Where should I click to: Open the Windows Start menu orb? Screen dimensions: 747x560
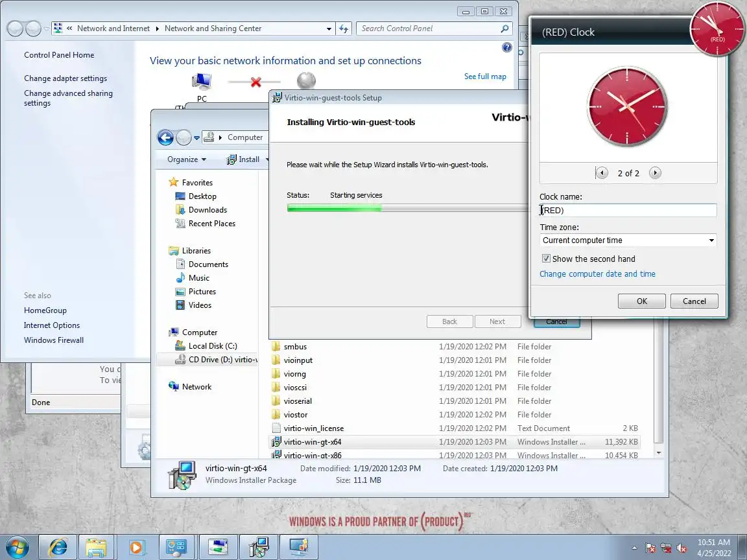click(x=18, y=547)
